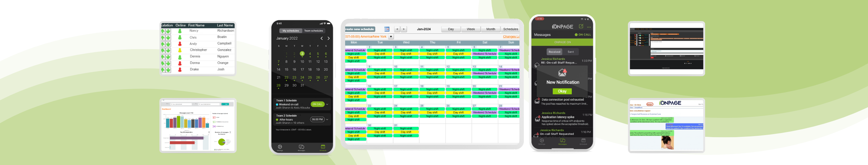Open the Schedules tab in scheduler
This screenshot has width=868, height=165.
(510, 29)
